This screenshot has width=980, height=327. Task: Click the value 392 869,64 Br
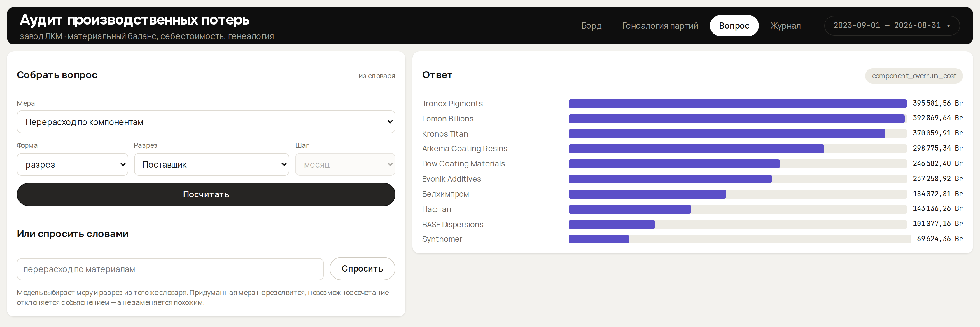(938, 118)
